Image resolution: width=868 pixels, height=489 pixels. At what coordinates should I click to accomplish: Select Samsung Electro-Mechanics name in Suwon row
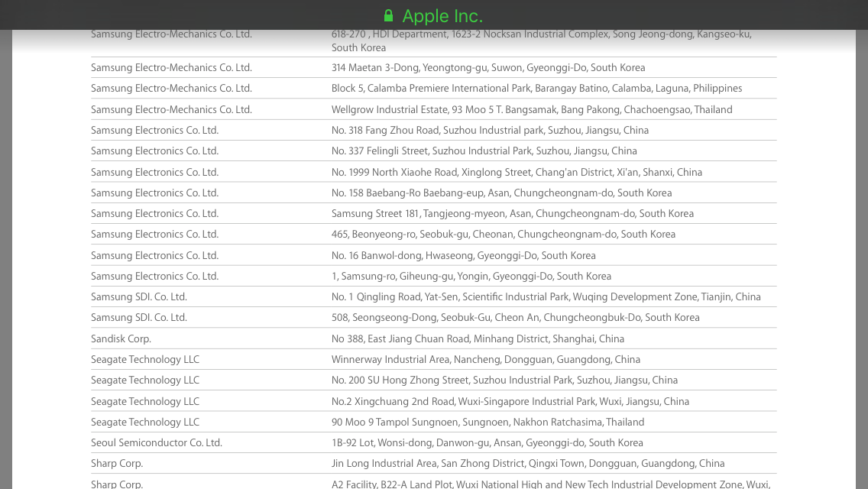(x=172, y=67)
